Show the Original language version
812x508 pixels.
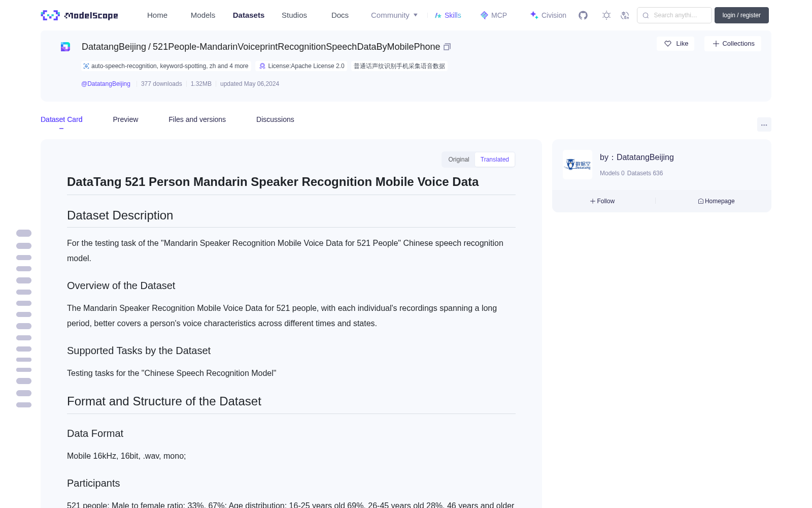coord(459,160)
